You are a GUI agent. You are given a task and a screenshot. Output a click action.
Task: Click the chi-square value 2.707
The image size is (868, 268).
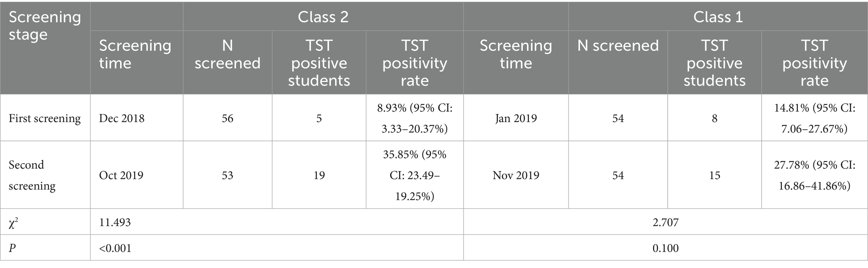point(665,222)
